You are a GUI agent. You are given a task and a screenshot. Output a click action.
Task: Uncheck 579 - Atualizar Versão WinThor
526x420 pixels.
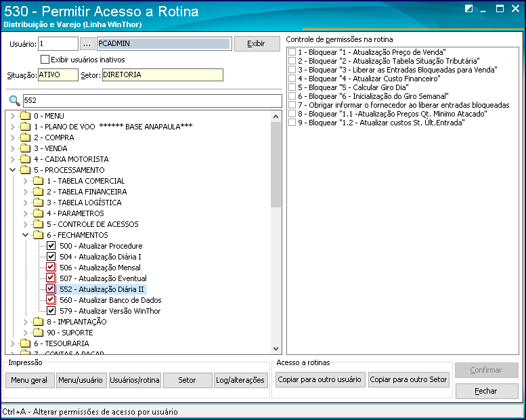click(51, 311)
